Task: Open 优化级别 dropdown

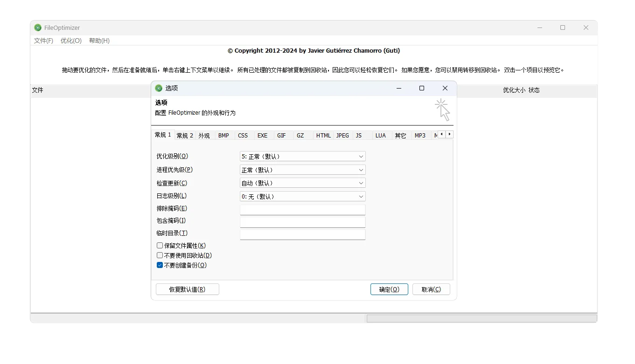Action: pyautogui.click(x=303, y=157)
